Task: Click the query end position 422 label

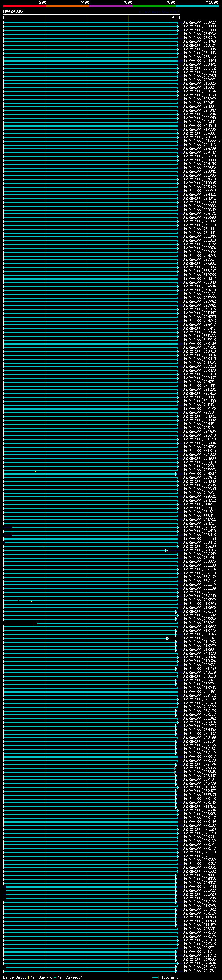Action: pos(175,17)
